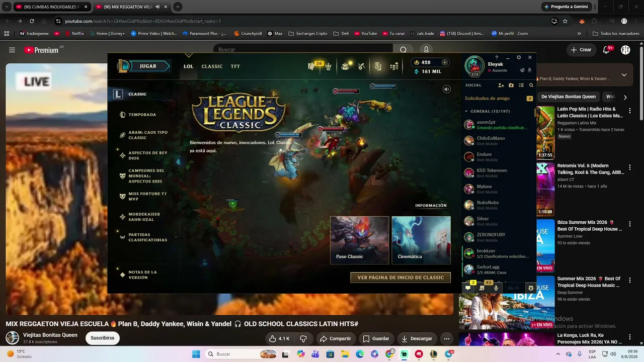
Task: Open Eloyak's profile avatar
Action: click(474, 65)
